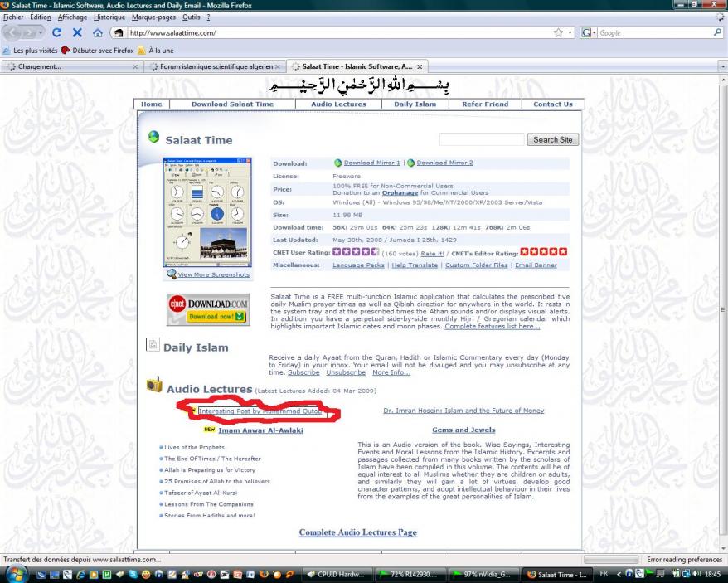
Task: Open the Marque-pages menu
Action: pyautogui.click(x=153, y=17)
